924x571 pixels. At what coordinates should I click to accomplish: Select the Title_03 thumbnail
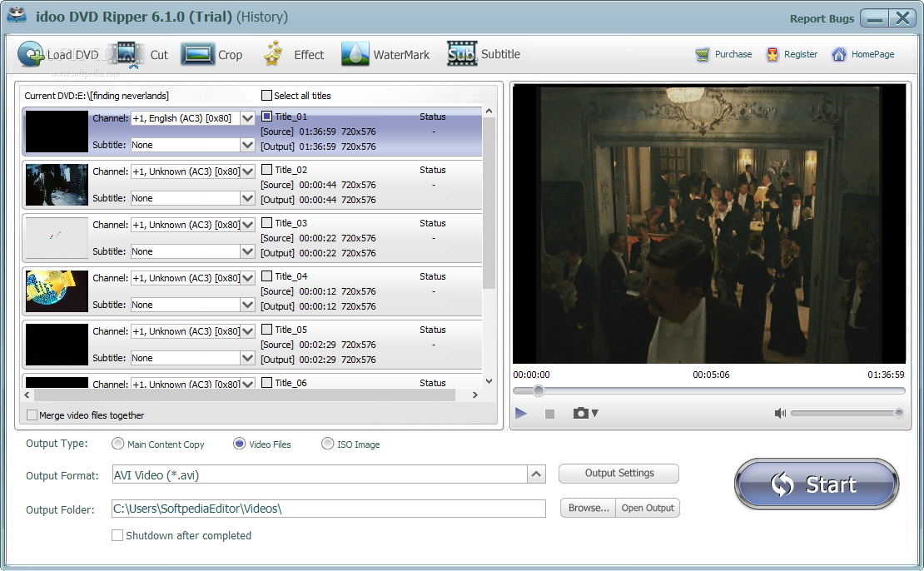pos(57,237)
